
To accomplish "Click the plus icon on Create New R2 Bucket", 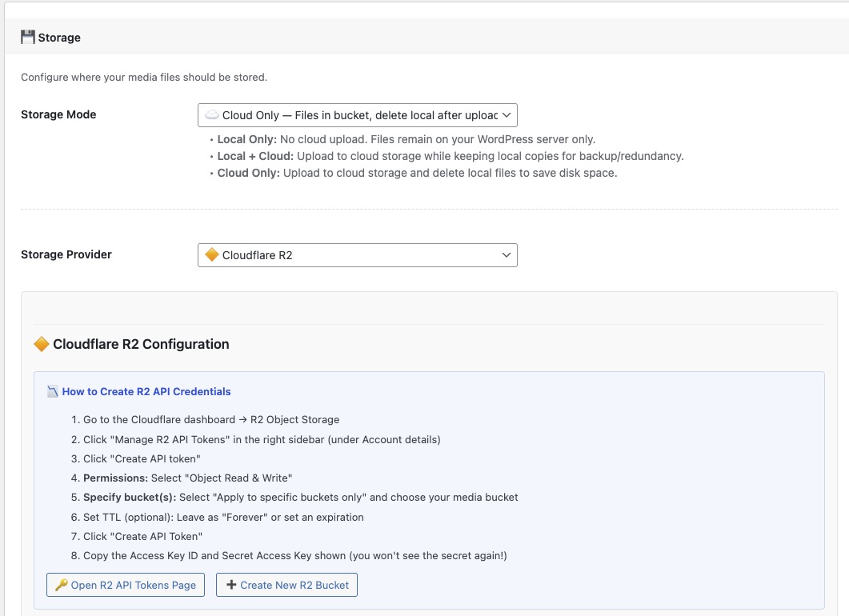I will 232,585.
